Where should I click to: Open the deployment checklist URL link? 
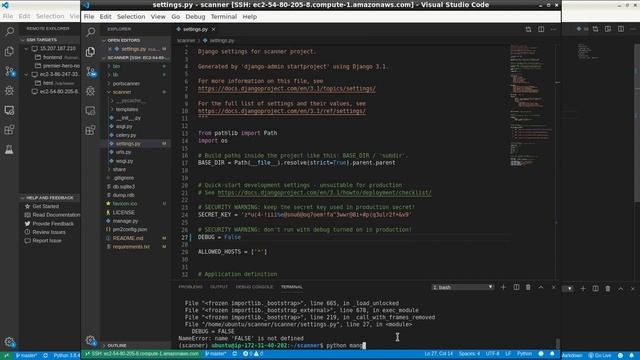tap(324, 193)
